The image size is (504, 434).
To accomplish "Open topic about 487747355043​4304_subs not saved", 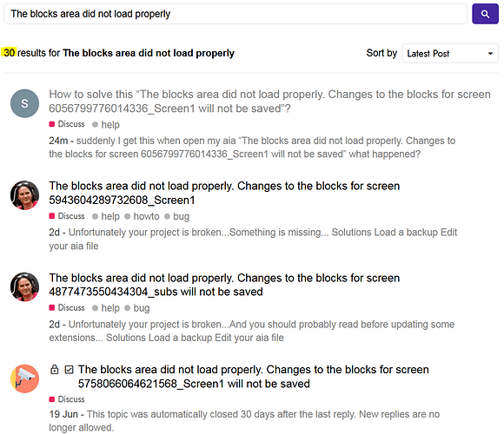I will point(224,285).
